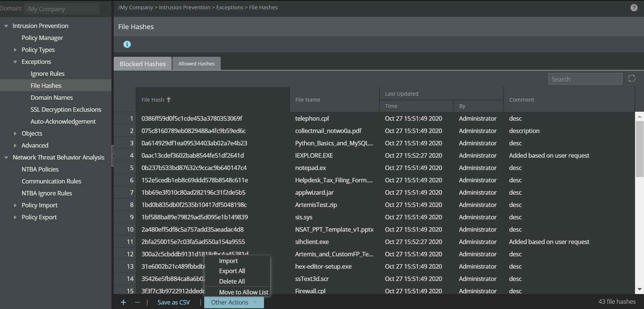This screenshot has width=644, height=309.
Task: Collapse the Exceptions tree node
Action: click(x=15, y=62)
